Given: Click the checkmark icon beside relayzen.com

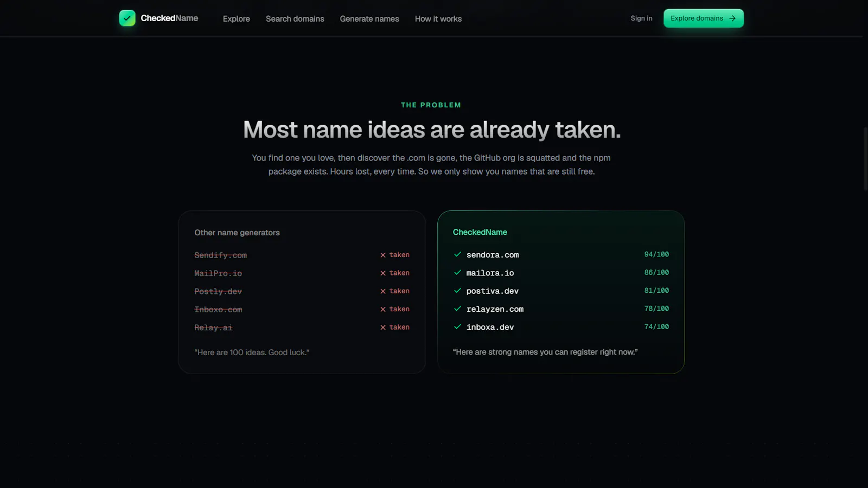Looking at the screenshot, I should click(457, 309).
